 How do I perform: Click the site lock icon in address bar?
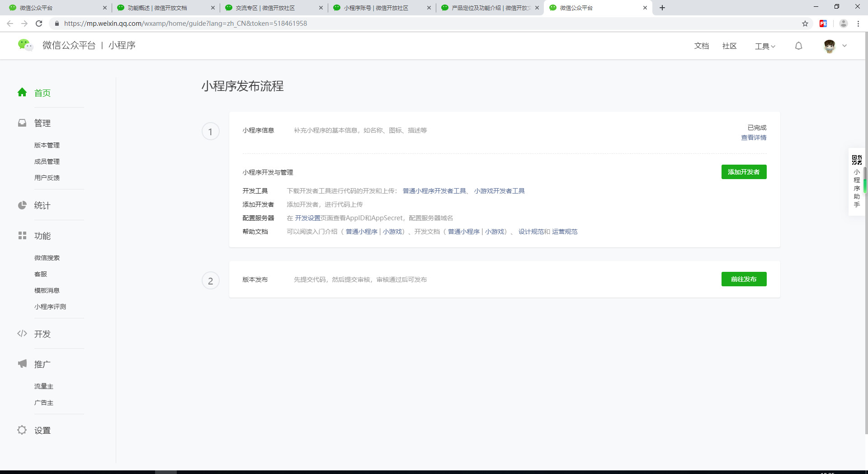point(57,24)
